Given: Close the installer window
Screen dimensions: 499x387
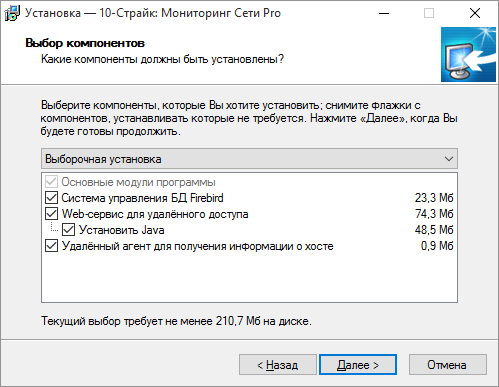Looking at the screenshot, I should (x=475, y=13).
